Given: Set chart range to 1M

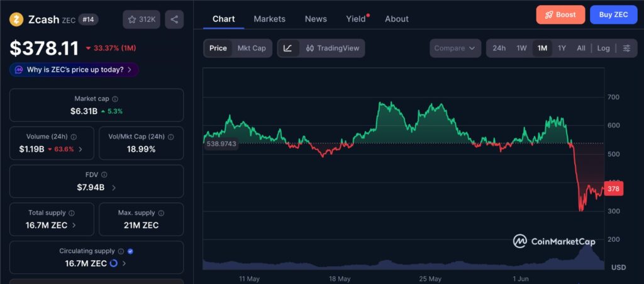Looking at the screenshot, I should [542, 48].
